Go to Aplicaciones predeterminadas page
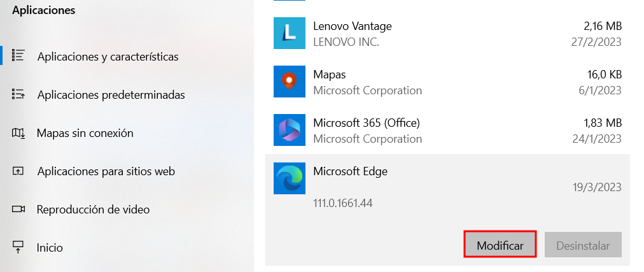Viewport: 644px width, 272px height. [x=111, y=95]
